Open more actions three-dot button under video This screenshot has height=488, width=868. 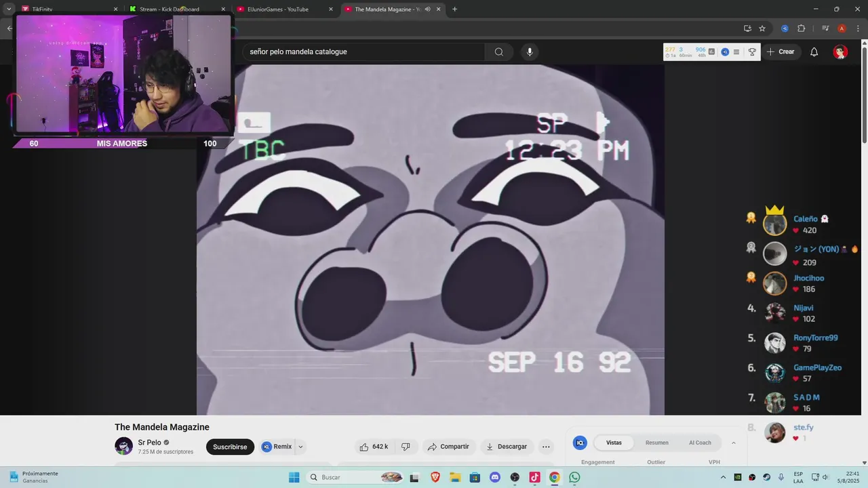(546, 447)
